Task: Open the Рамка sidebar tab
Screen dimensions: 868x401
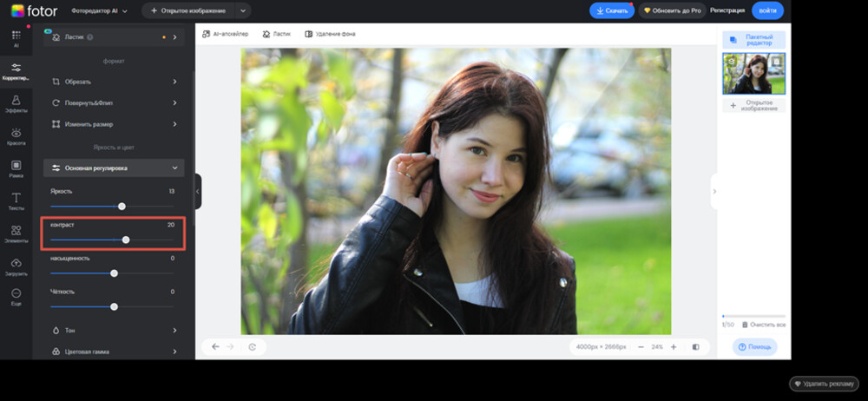Action: [x=16, y=169]
